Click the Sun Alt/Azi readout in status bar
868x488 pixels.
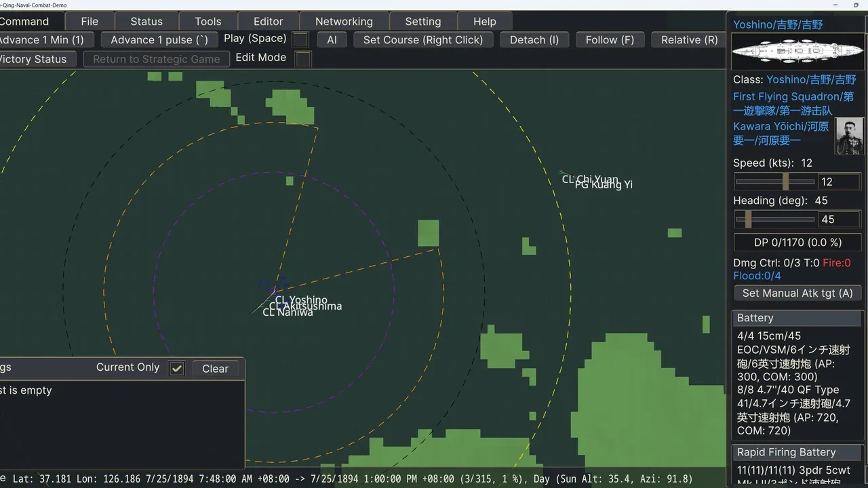click(x=623, y=479)
